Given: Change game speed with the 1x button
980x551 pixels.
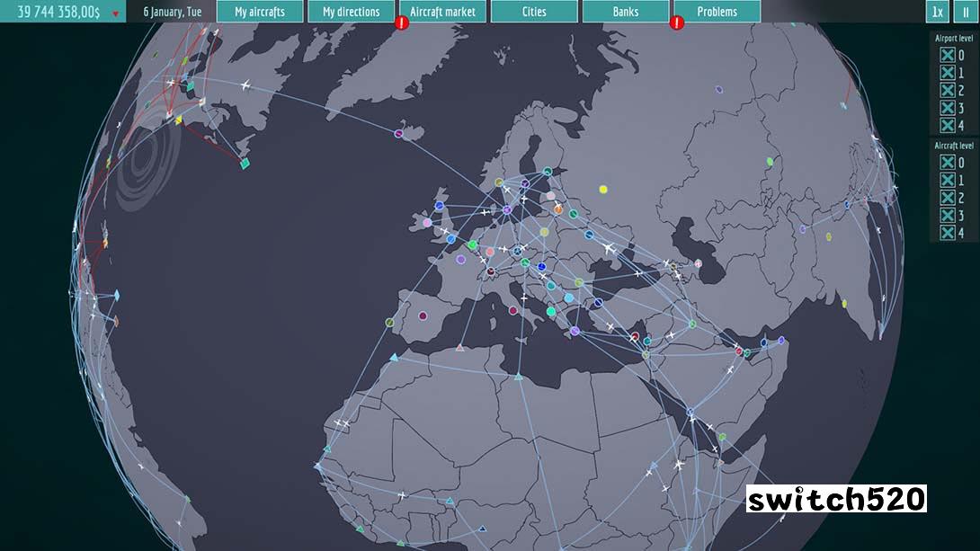Looking at the screenshot, I should [x=937, y=12].
